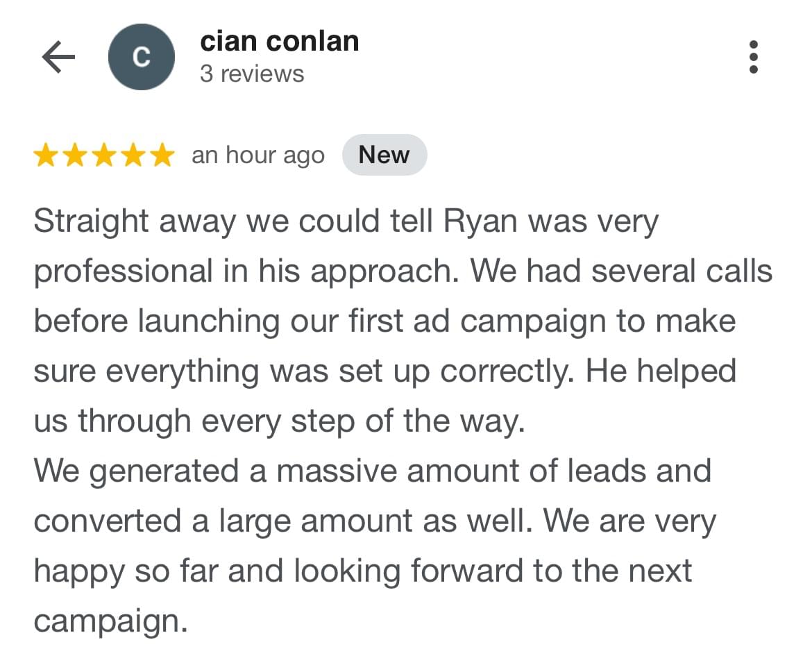
Task: Tap the circular 'C' profile avatar
Action: click(142, 56)
